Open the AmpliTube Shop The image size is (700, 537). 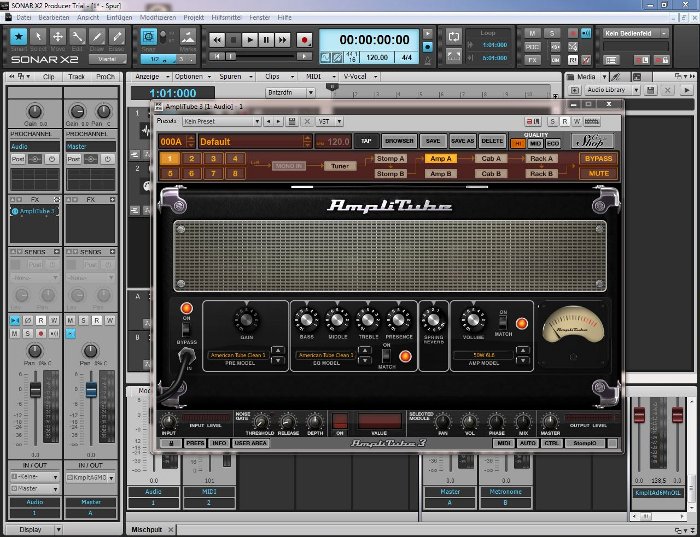pos(592,142)
